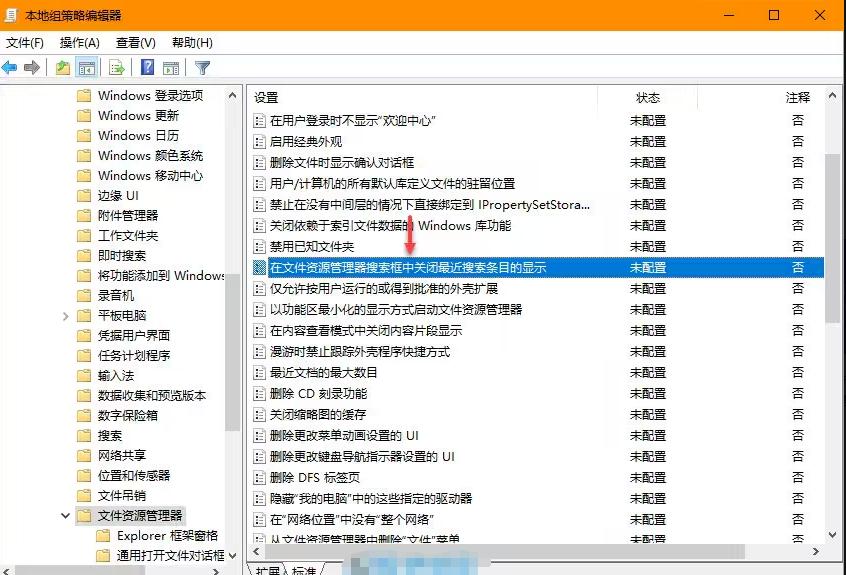Select 仅允许按用户运行的或得到批准的外壳扩展 policy
This screenshot has width=846, height=575.
click(384, 289)
